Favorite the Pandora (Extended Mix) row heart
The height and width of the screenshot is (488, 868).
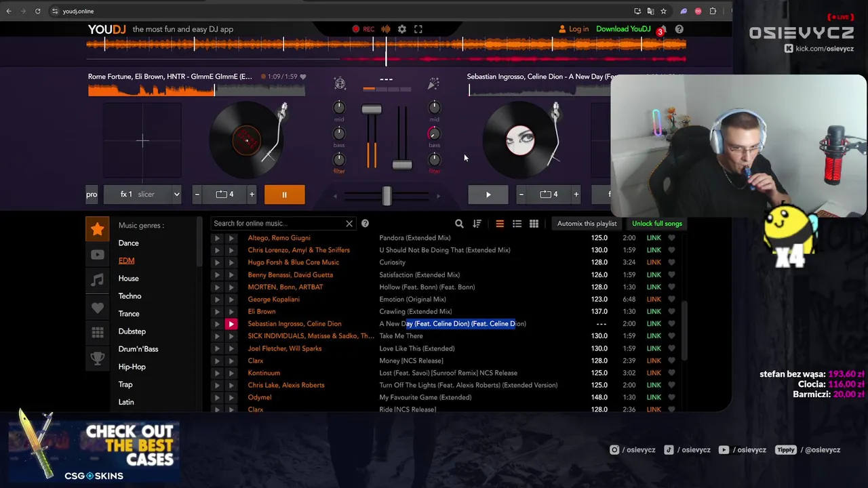point(671,238)
